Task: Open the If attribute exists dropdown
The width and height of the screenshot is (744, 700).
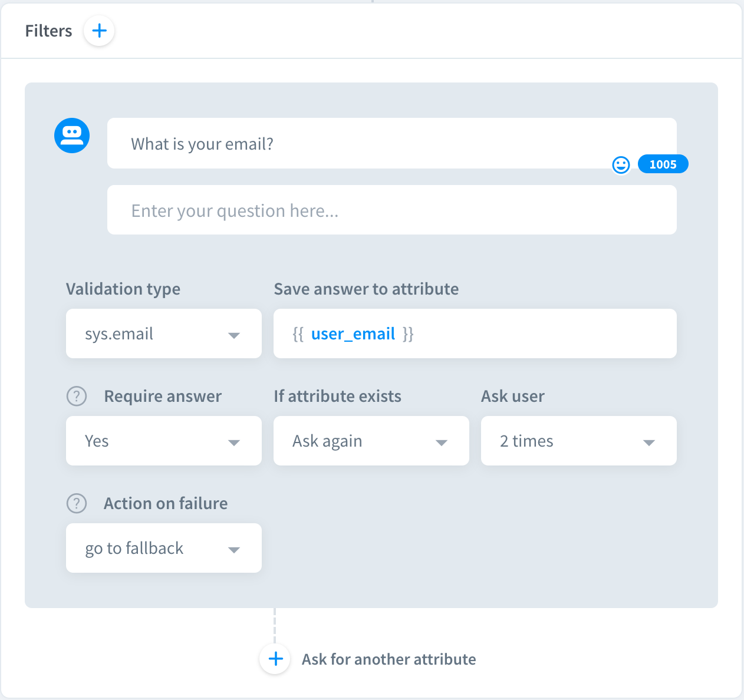Action: click(371, 441)
